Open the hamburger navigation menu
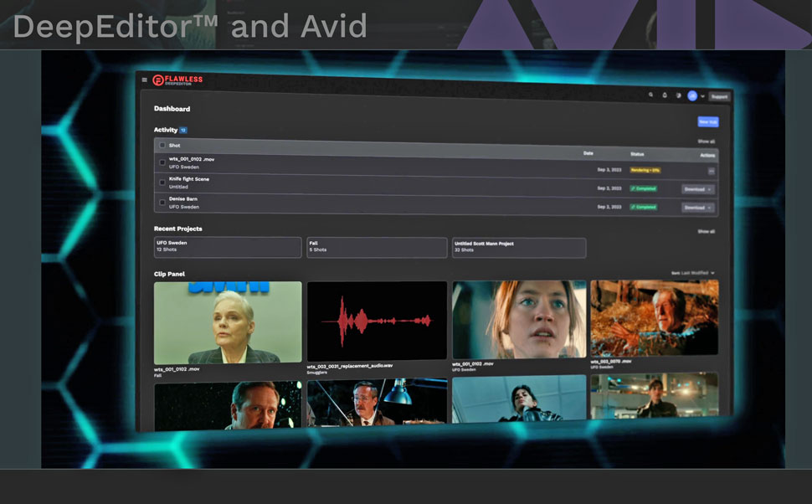 click(x=145, y=80)
